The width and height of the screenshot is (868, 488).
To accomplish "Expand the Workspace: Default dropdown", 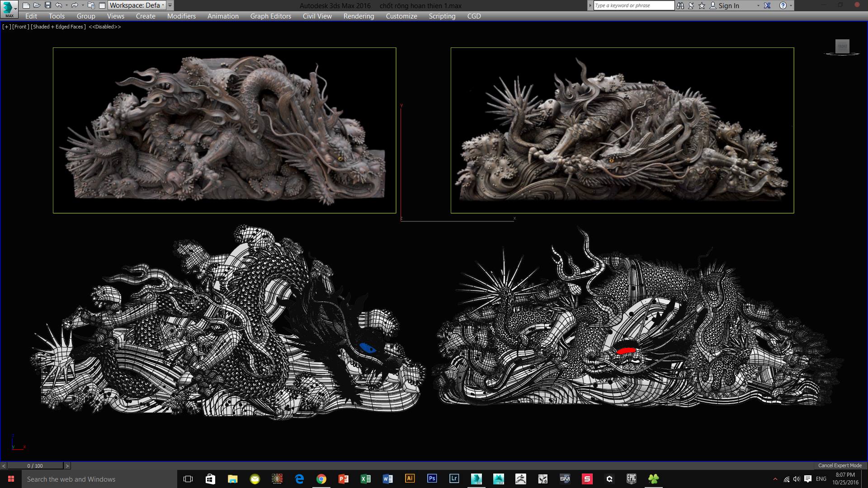I will [136, 5].
